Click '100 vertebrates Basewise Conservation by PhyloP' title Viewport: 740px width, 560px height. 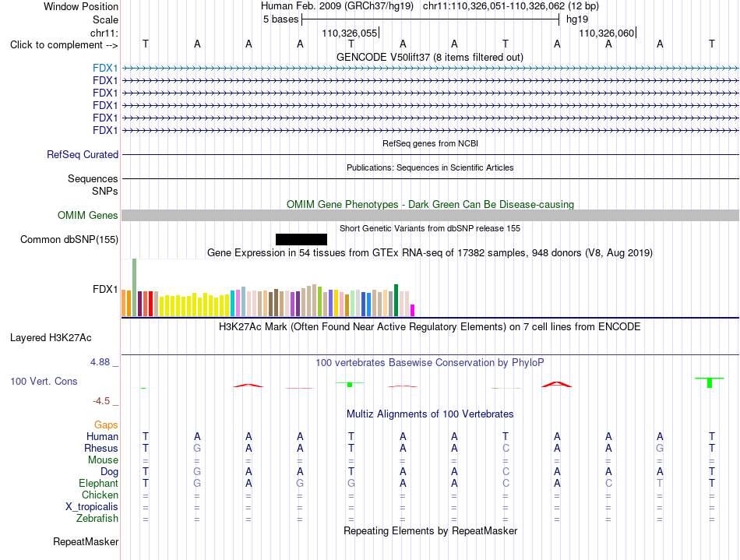coord(430,363)
